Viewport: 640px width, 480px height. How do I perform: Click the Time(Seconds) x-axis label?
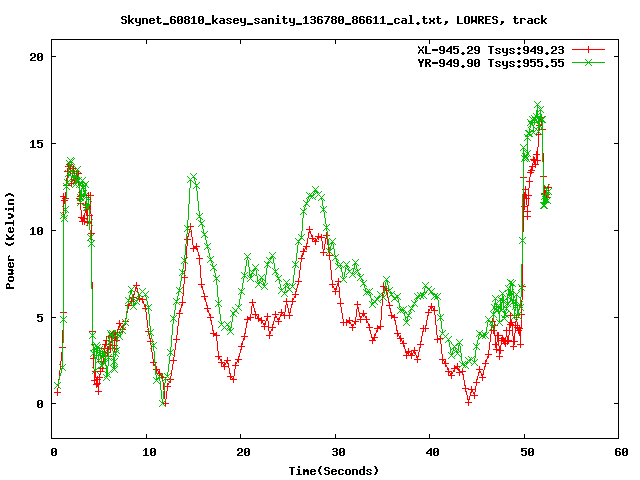tap(334, 471)
